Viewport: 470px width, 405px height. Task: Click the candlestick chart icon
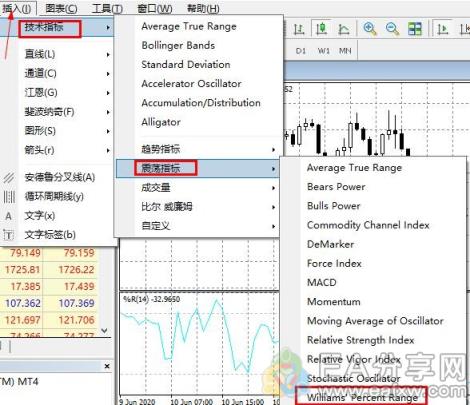pyautogui.click(x=321, y=29)
